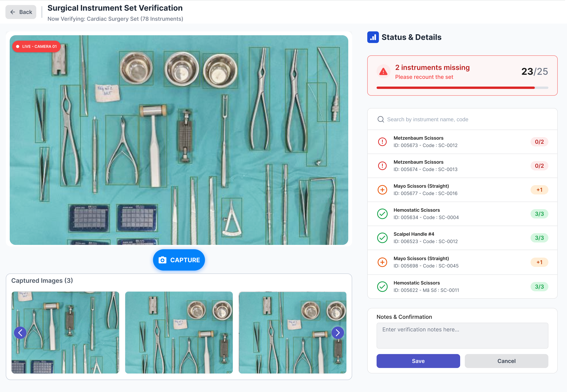Select Metzenbaum Scissors row ID 005674
This screenshot has height=392, width=567.
click(x=462, y=166)
